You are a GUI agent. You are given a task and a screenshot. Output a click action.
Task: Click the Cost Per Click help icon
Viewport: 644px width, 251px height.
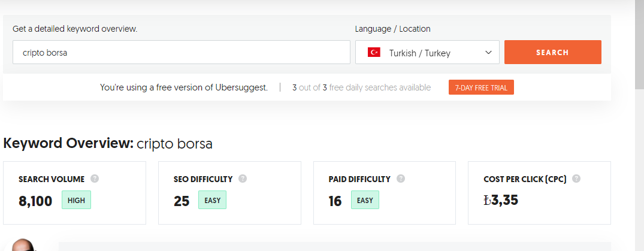click(x=577, y=179)
